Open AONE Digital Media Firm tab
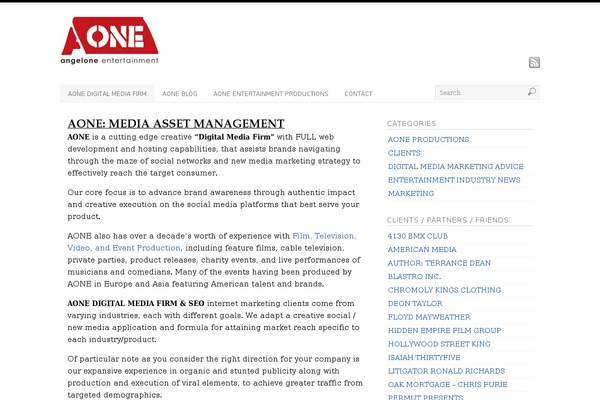The width and height of the screenshot is (600, 400). [x=107, y=94]
